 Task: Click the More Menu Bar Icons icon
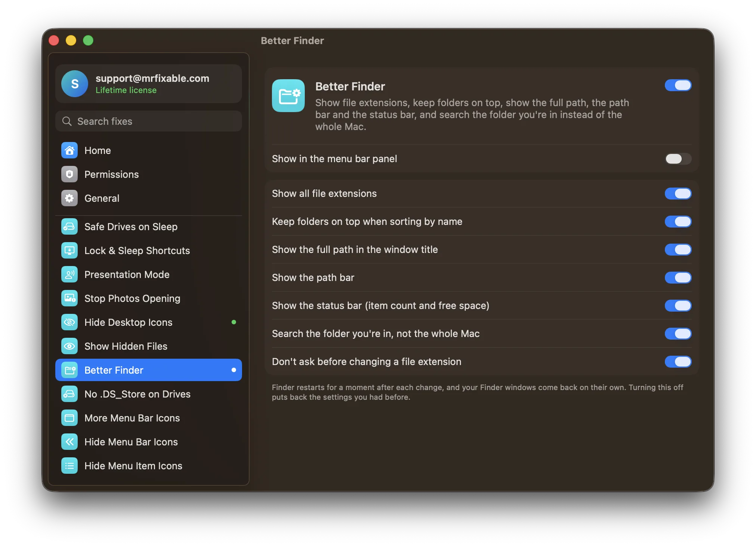pos(69,418)
